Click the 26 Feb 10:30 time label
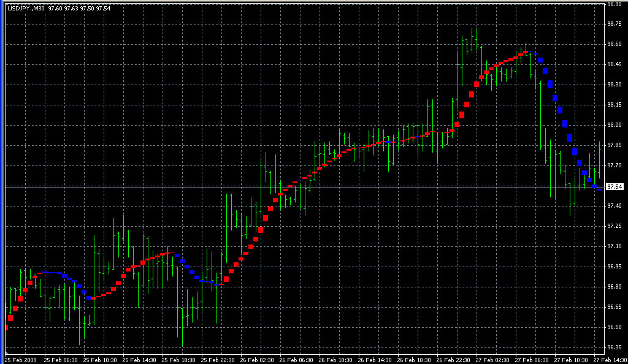Image resolution: width=628 pixels, height=364 pixels. [x=335, y=360]
